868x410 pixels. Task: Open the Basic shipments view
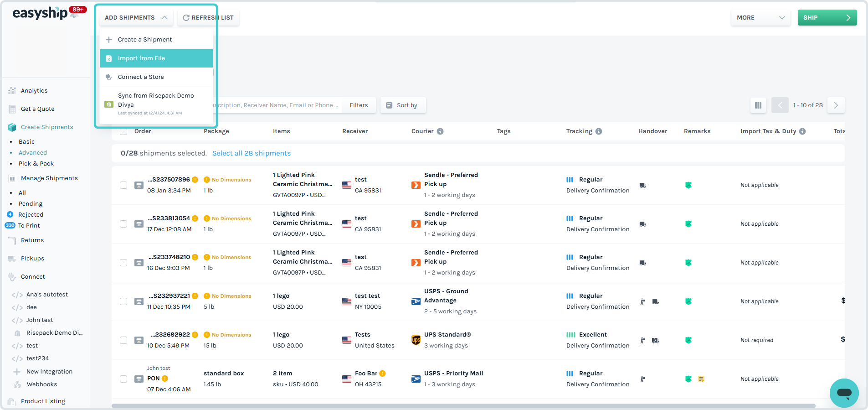click(27, 142)
